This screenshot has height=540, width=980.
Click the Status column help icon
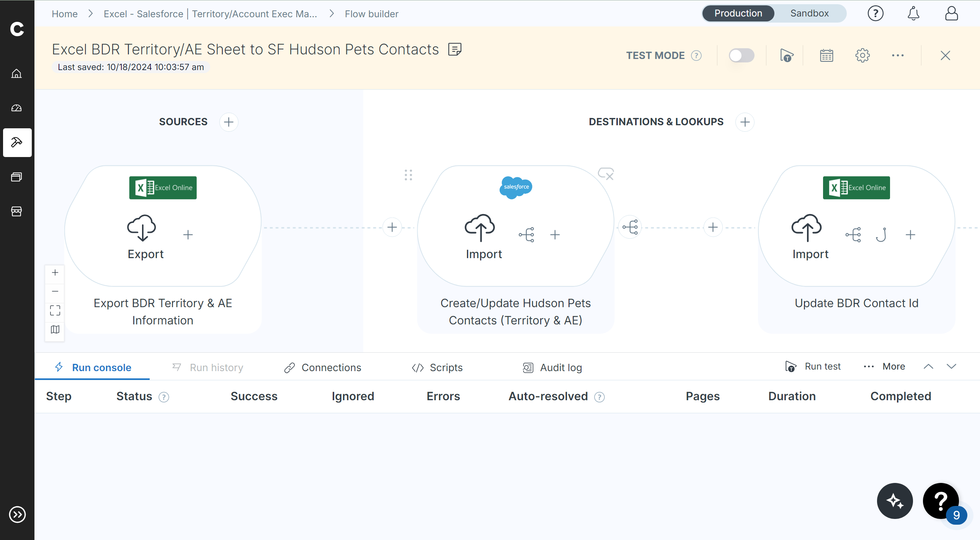pos(164,397)
